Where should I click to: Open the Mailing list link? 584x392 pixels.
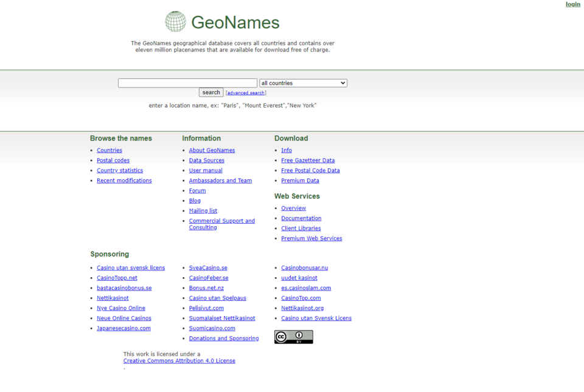203,211
